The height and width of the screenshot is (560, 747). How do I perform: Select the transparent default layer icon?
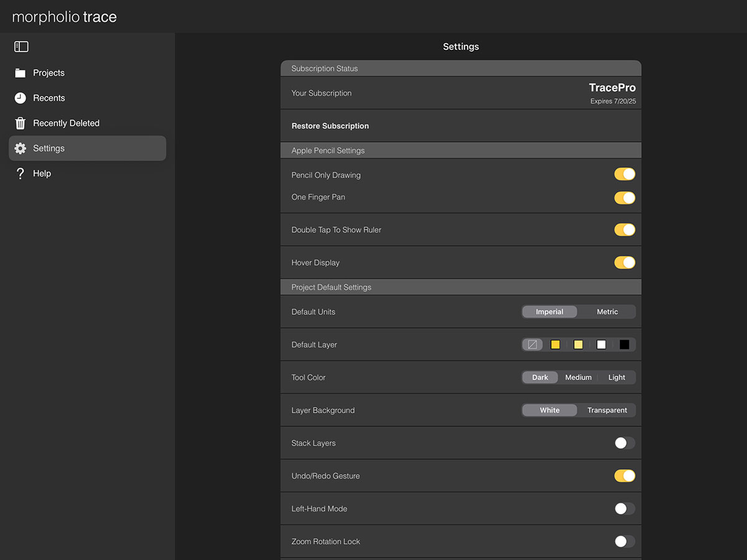tap(532, 345)
